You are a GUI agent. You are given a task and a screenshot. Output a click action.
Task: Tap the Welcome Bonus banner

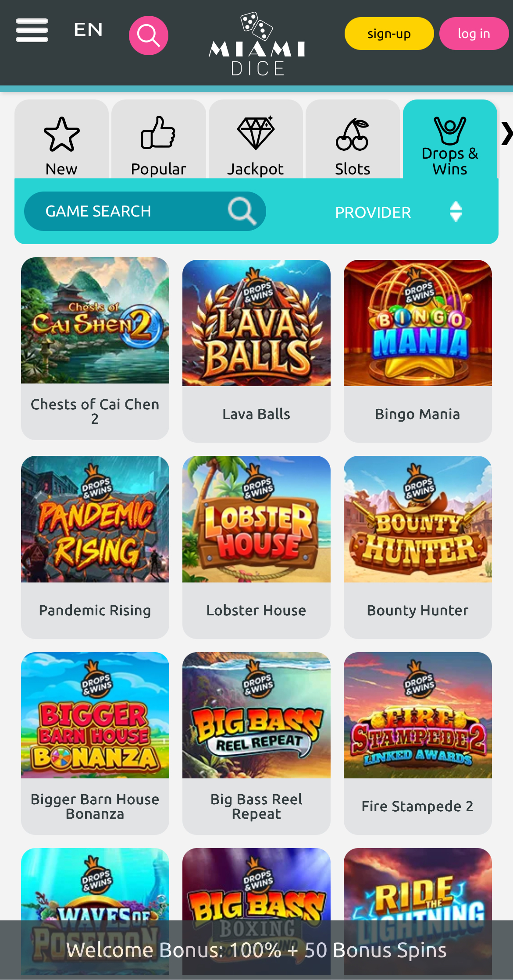point(256,950)
